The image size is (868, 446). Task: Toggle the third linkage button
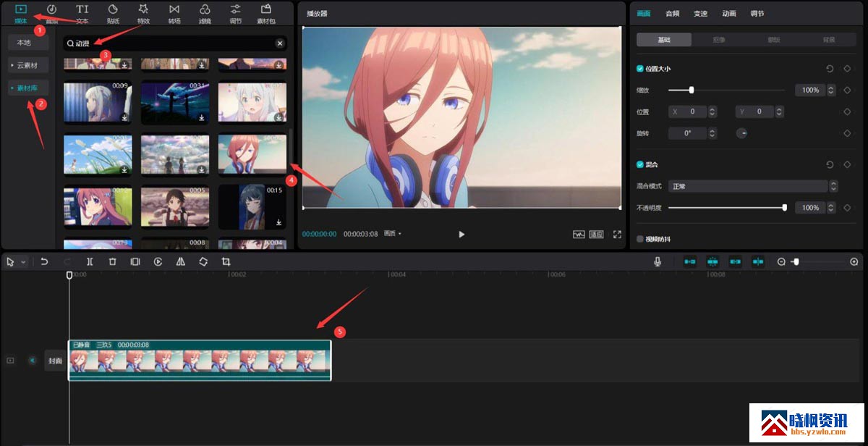coord(736,261)
